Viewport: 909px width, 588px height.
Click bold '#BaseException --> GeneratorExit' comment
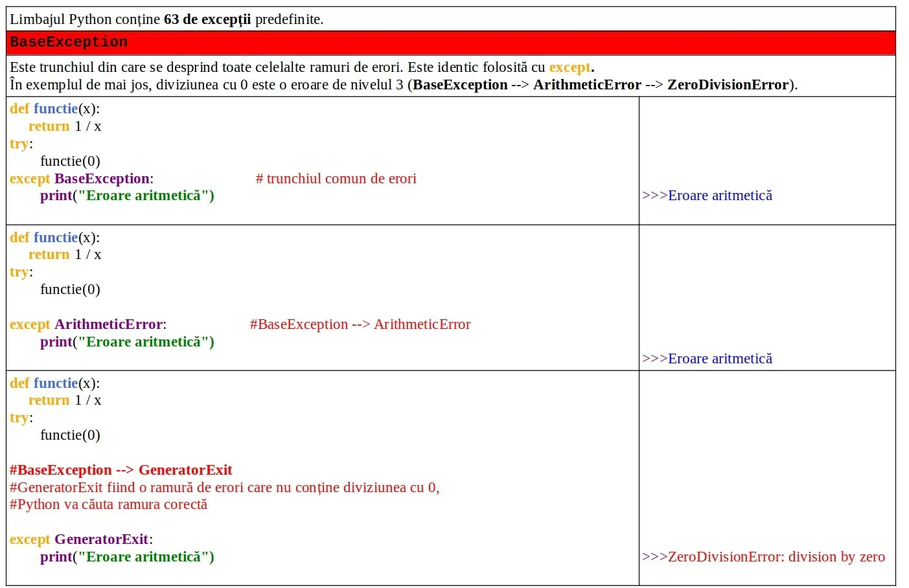(x=121, y=470)
